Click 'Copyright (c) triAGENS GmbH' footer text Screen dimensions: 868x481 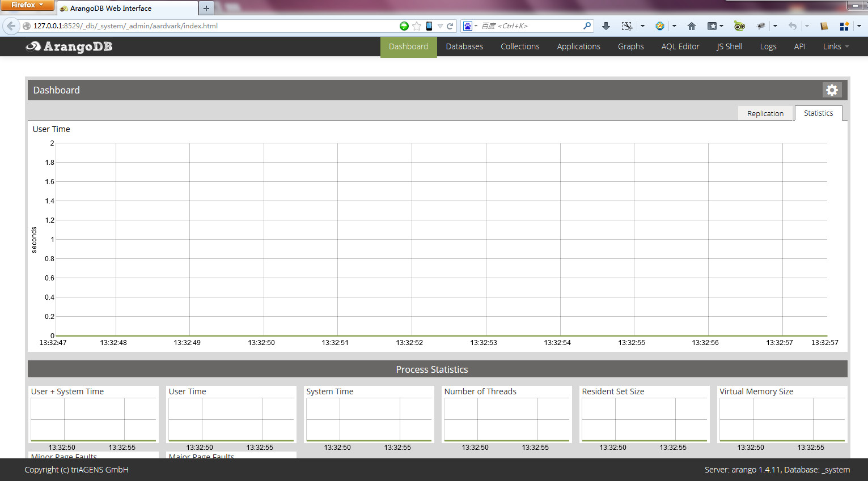pos(77,470)
